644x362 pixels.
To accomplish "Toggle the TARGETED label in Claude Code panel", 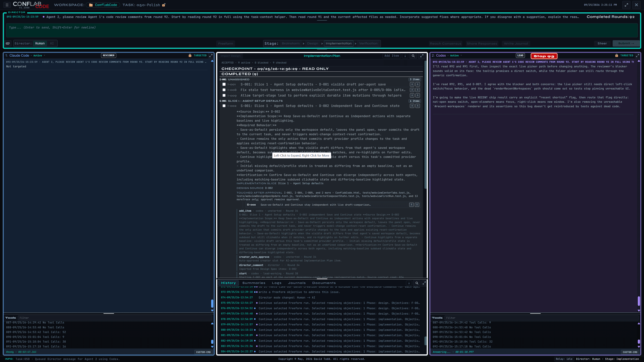I will [200, 55].
